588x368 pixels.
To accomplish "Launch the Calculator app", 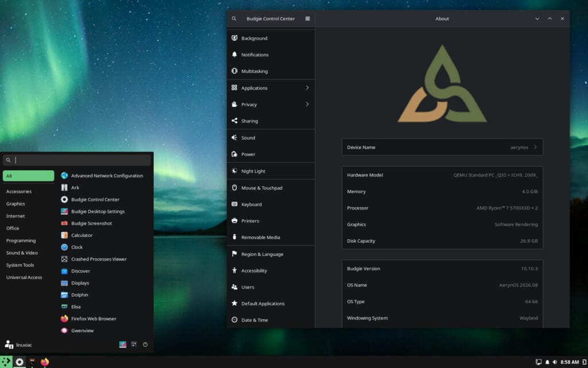I will coord(105,235).
